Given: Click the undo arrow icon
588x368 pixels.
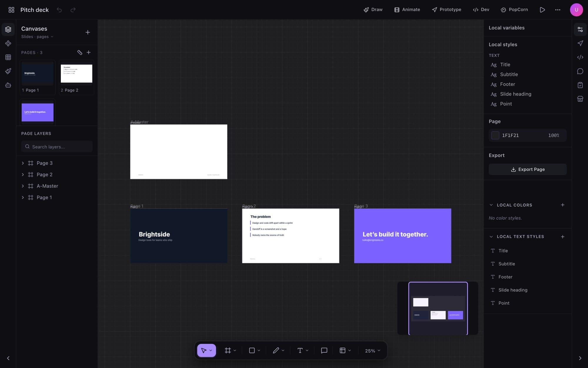Looking at the screenshot, I should 59,10.
